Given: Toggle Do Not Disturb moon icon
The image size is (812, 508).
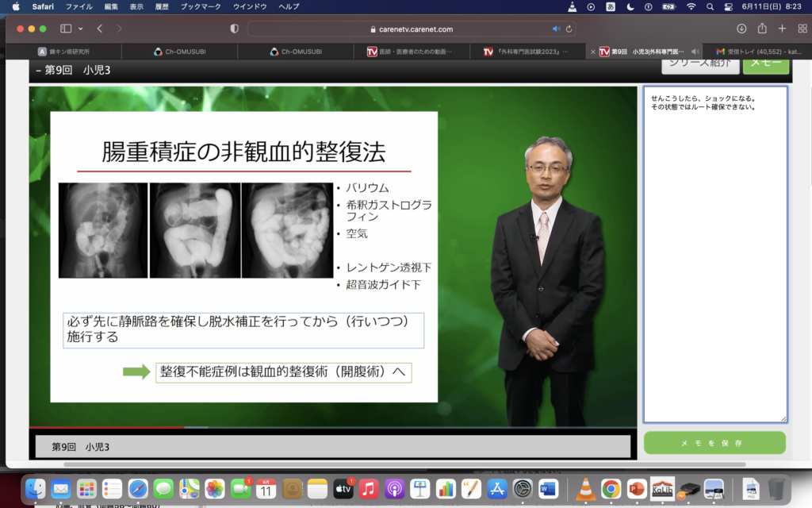Looking at the screenshot, I should pos(630,6).
